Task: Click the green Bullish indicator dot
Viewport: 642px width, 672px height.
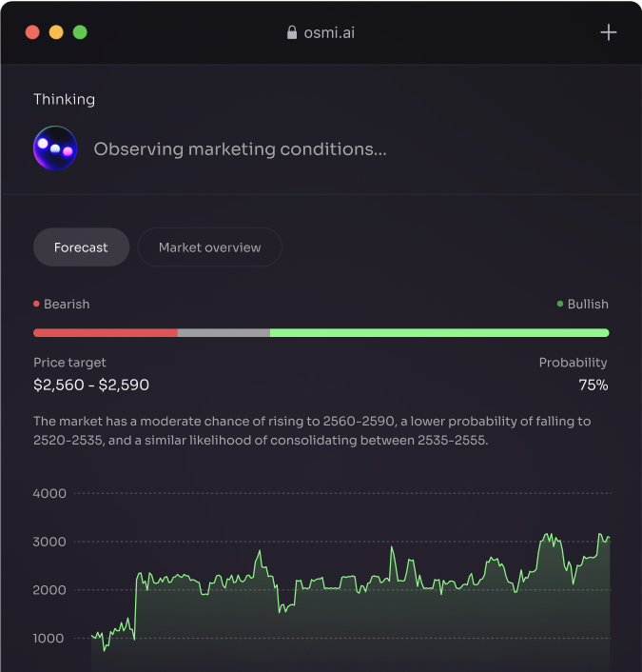Action: coord(560,305)
